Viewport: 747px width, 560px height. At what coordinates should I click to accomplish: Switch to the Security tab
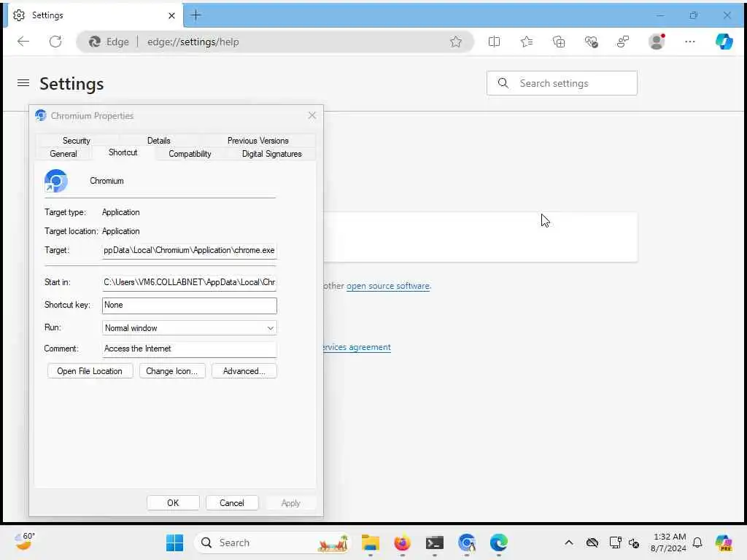76,141
